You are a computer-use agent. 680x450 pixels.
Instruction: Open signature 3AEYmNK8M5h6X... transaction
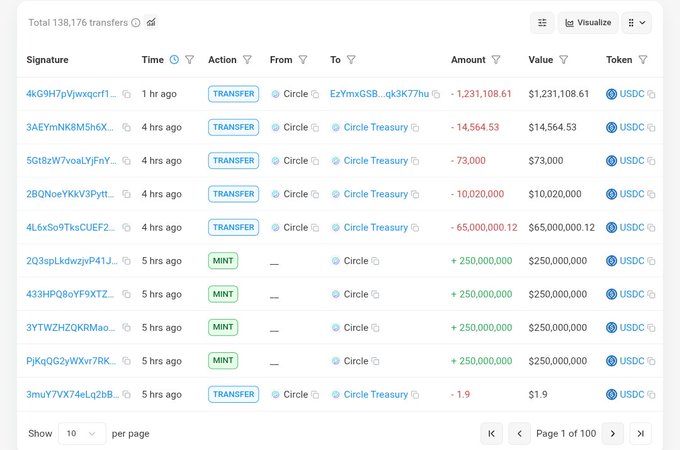click(70, 127)
